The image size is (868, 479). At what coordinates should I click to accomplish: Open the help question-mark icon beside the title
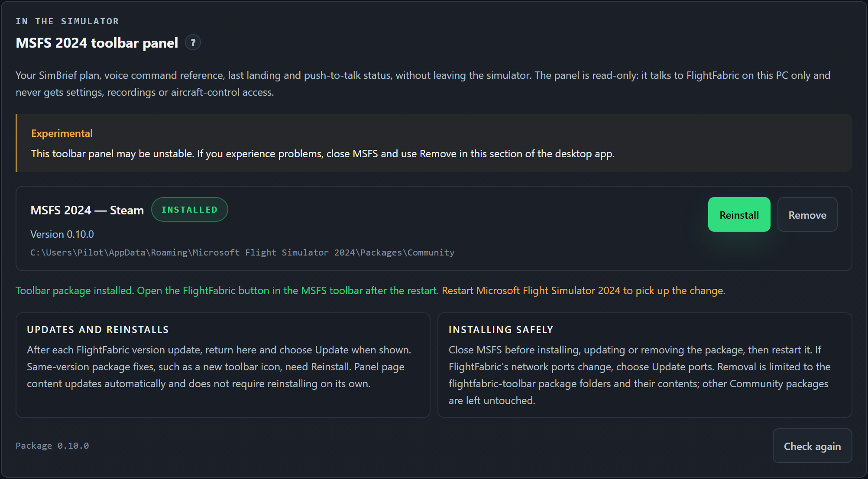click(x=193, y=42)
